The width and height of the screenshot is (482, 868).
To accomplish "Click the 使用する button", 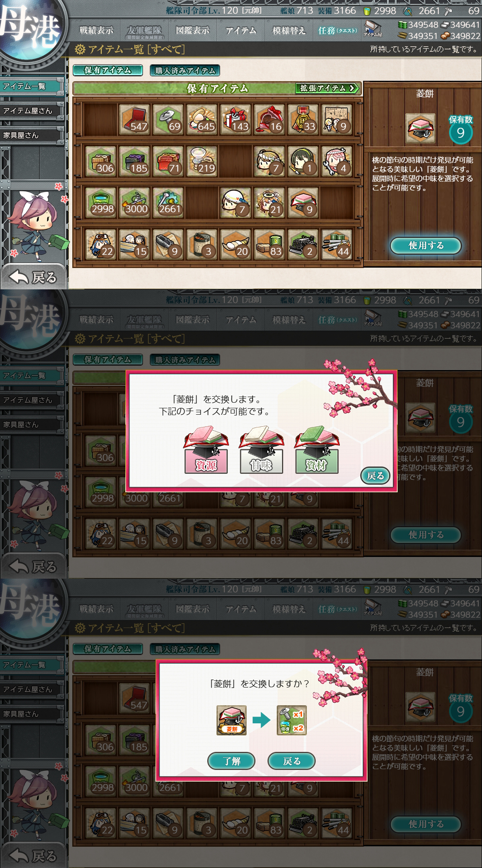I will (426, 245).
